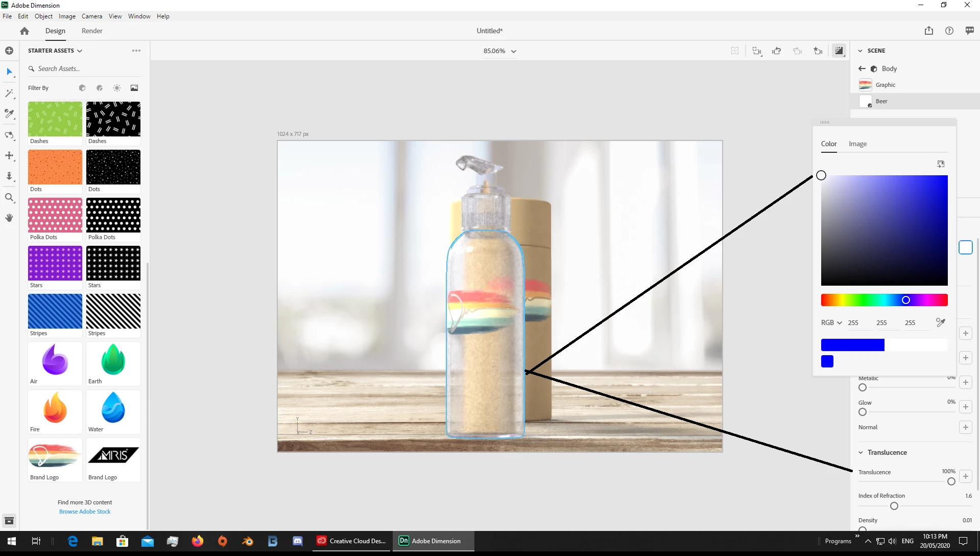
Task: Select the Select and Move tool
Action: tap(9, 72)
